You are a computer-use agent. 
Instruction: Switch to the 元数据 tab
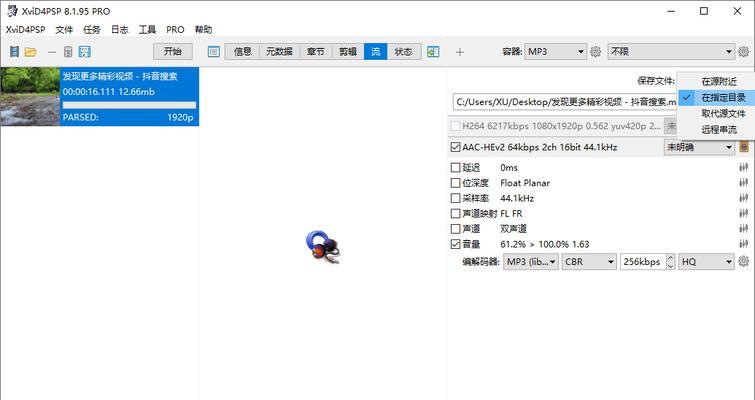coord(279,52)
